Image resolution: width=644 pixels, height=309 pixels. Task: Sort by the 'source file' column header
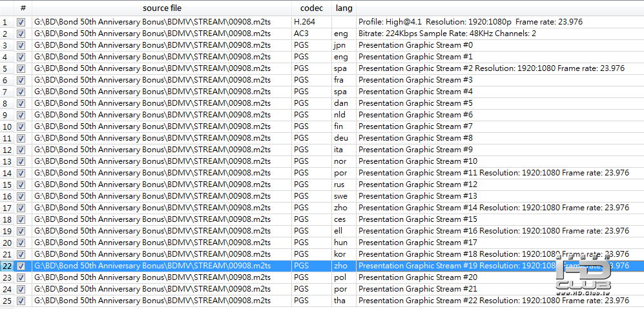click(x=162, y=8)
